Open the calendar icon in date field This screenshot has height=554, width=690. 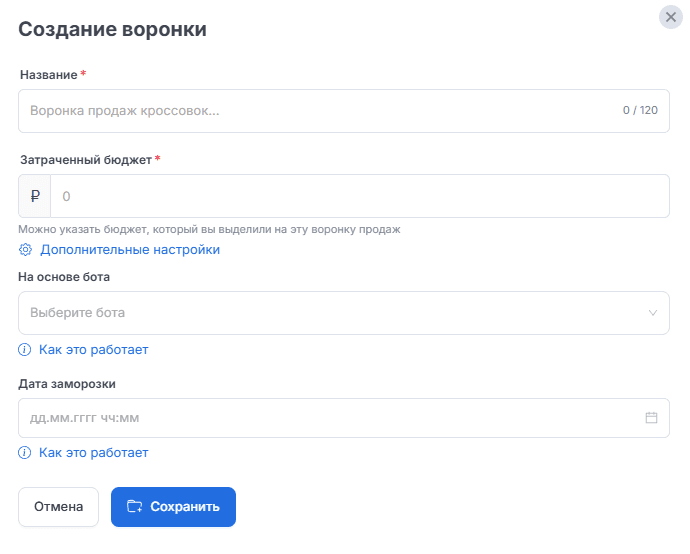point(651,418)
